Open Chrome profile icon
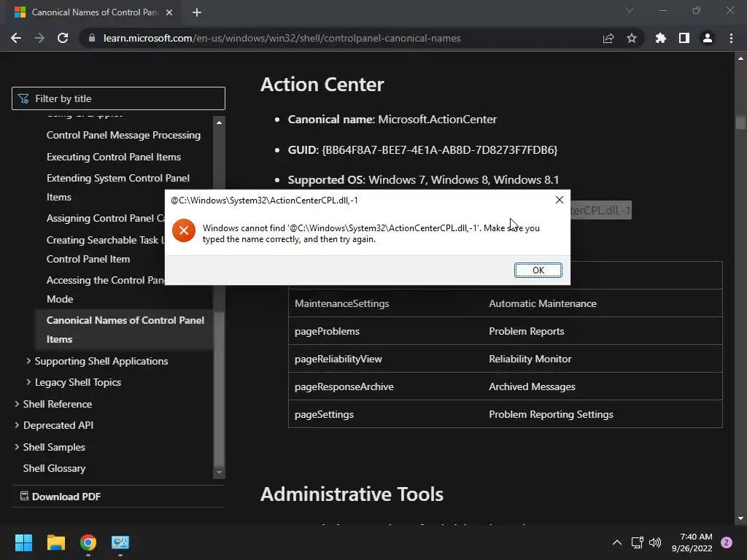The width and height of the screenshot is (747, 560). pos(707,38)
